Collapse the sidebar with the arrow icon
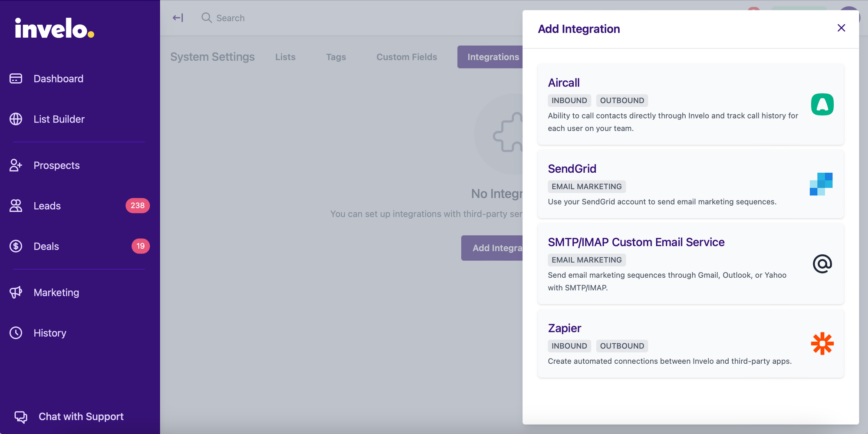The width and height of the screenshot is (868, 434). point(178,18)
